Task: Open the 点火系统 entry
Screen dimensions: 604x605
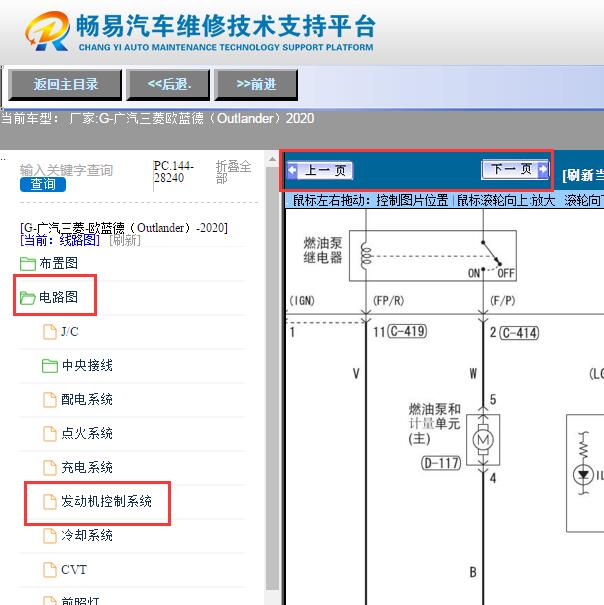Action: (87, 433)
